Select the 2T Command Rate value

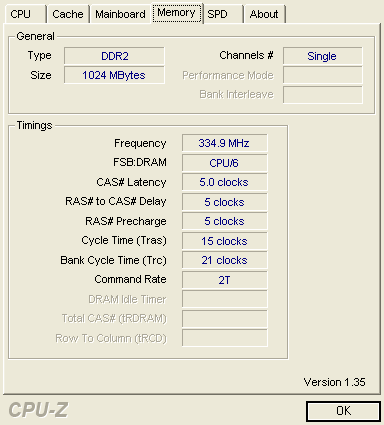tap(225, 280)
